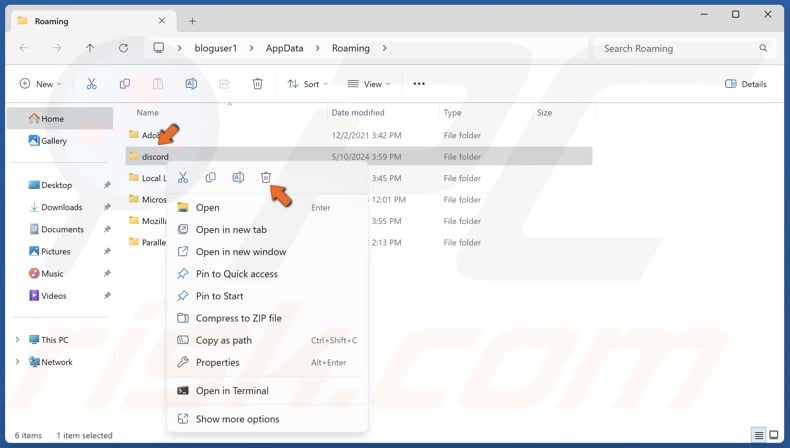Unpin Downloads with its pin icon

pyautogui.click(x=107, y=207)
